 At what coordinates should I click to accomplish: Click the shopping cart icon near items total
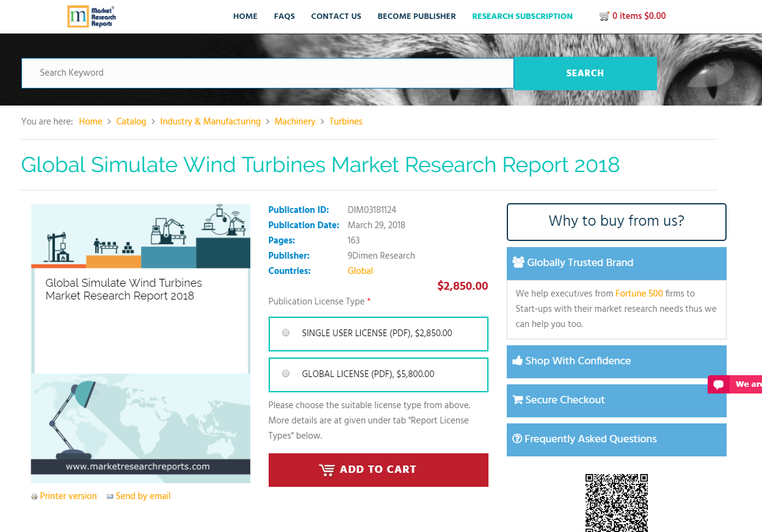tap(604, 16)
